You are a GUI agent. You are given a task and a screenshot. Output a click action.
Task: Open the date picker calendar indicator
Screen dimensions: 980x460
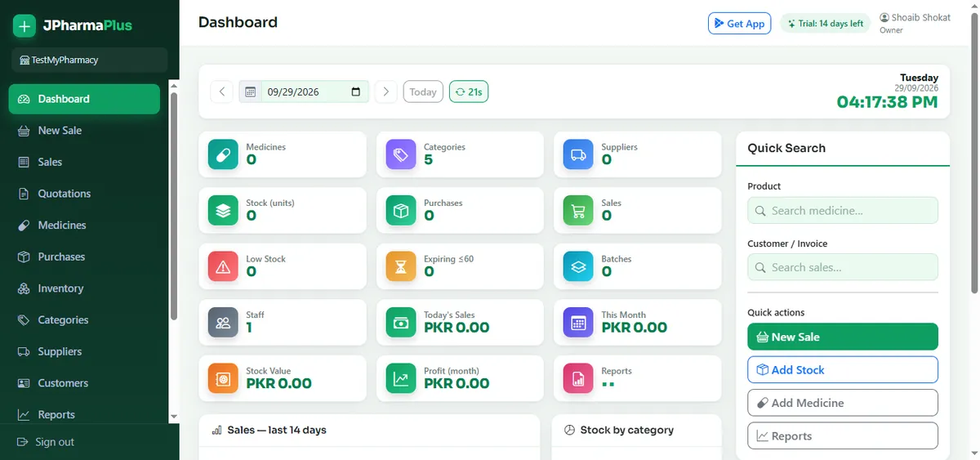pyautogui.click(x=356, y=92)
